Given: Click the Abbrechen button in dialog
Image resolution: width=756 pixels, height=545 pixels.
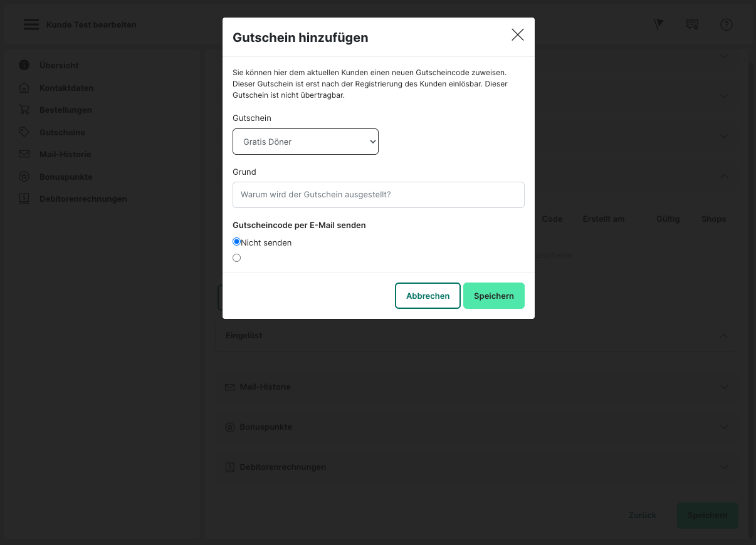Looking at the screenshot, I should click(x=428, y=296).
